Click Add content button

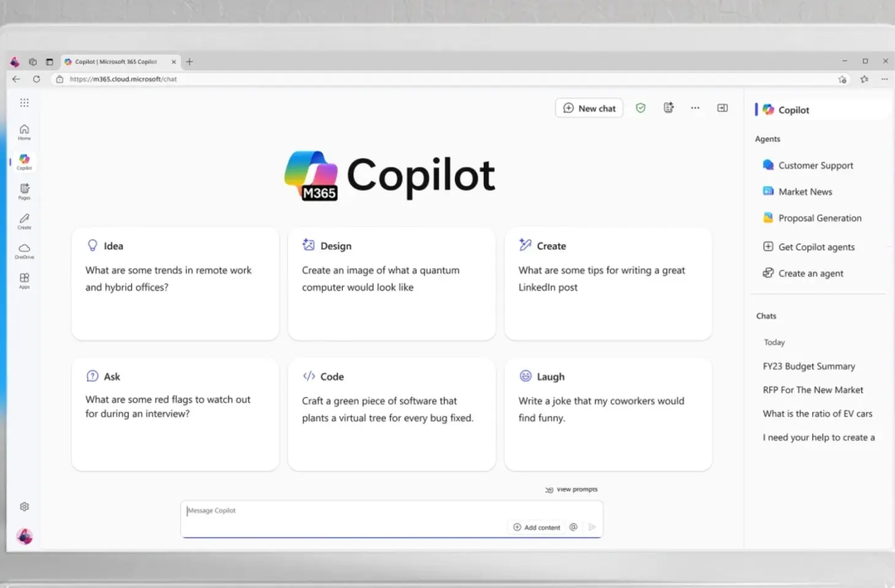536,527
